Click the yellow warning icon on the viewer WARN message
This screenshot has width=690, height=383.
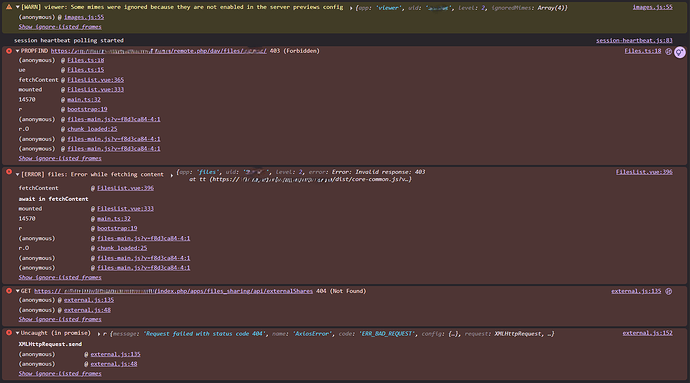click(9, 7)
